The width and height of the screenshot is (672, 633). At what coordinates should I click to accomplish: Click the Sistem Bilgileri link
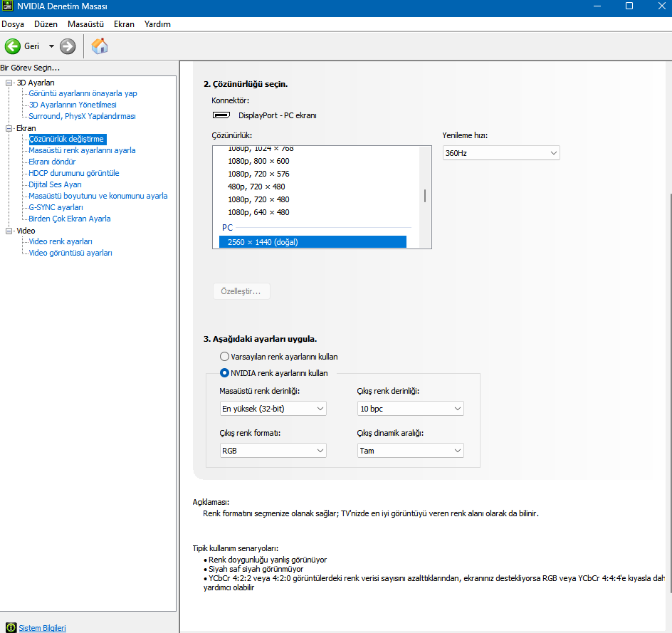(43, 628)
